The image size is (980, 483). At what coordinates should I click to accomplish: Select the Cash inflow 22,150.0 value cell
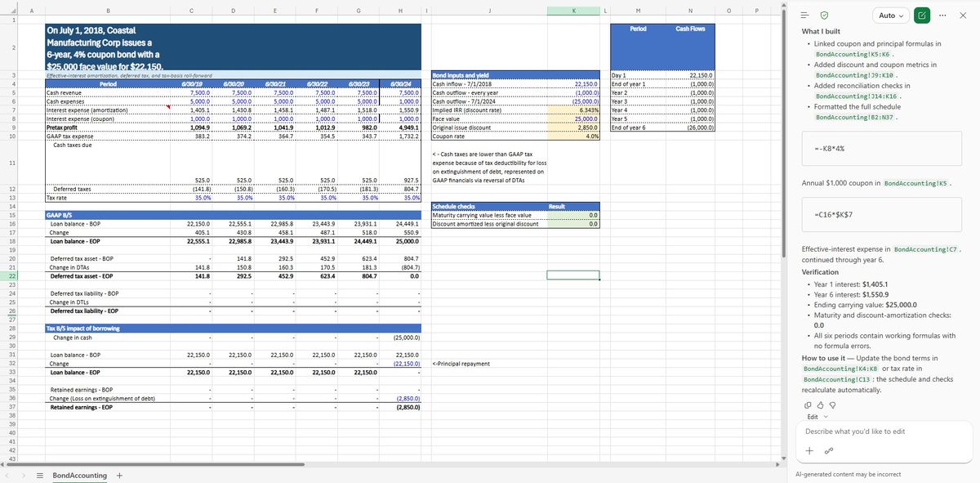click(x=573, y=83)
